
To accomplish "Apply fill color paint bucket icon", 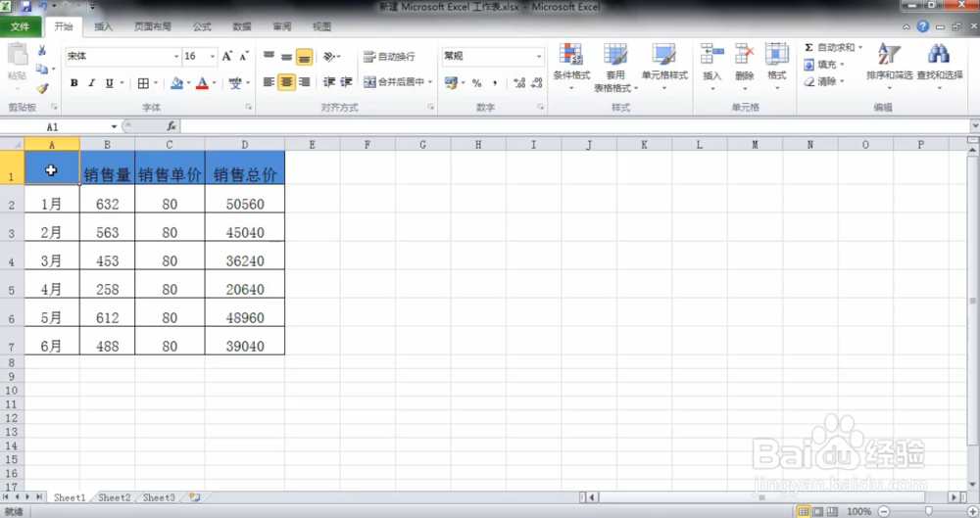I will 176,82.
